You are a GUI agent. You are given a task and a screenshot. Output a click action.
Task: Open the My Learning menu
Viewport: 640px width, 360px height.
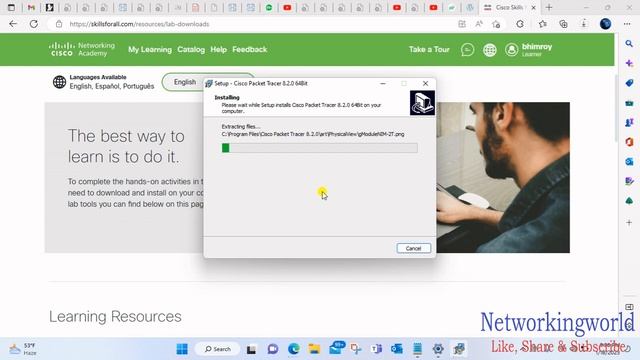tap(150, 49)
